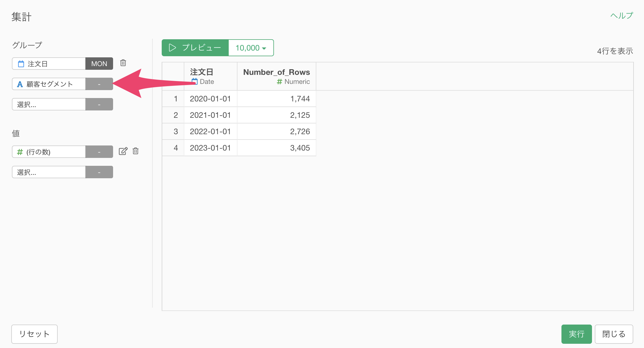Click the 閉じる close button

614,334
